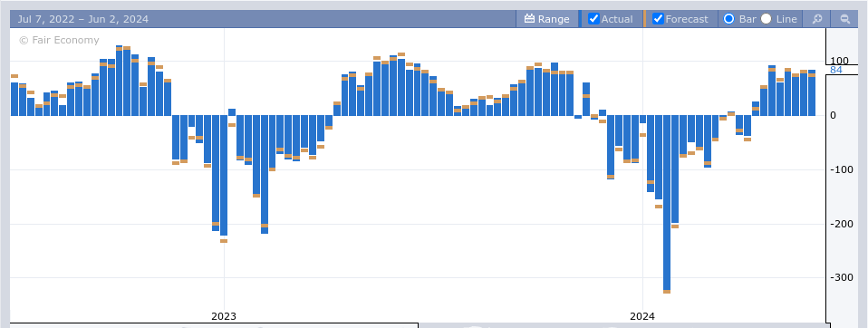Image resolution: width=868 pixels, height=328 pixels.
Task: Switch to the Line chart radio option
Action: tap(767, 19)
